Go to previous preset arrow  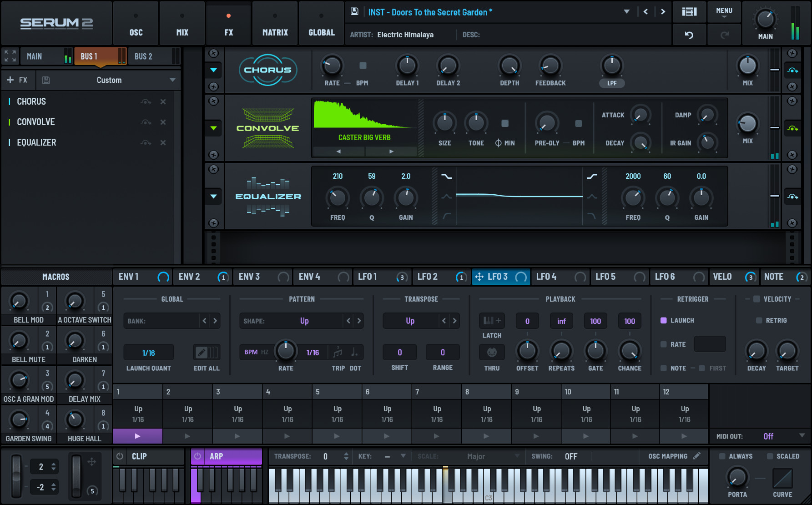(646, 12)
